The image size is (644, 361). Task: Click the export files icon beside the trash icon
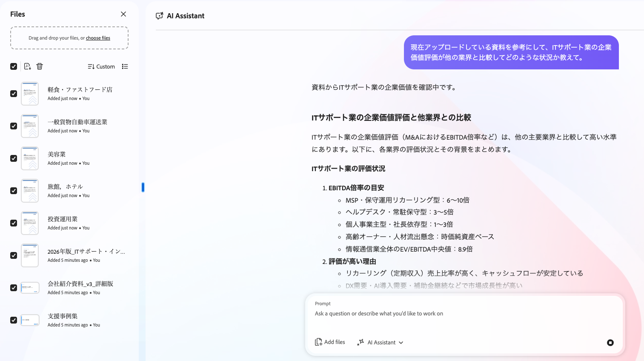coord(28,66)
